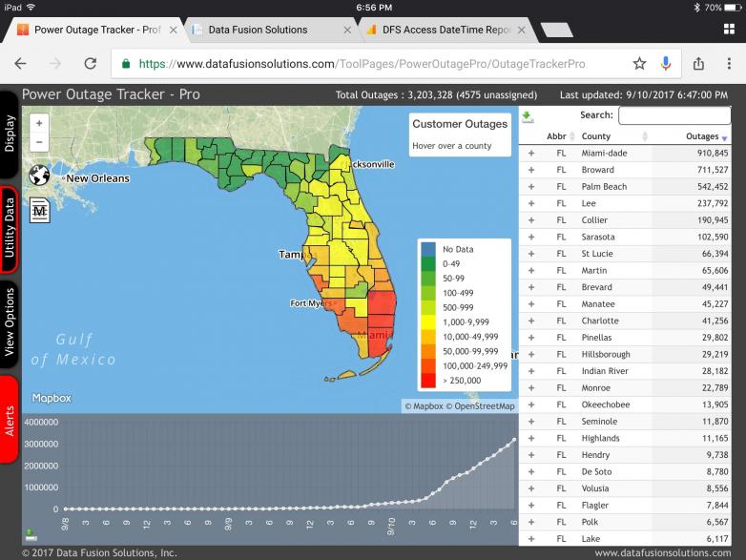The width and height of the screenshot is (746, 560).
Task: Click the Hillsborough county name
Action: click(x=606, y=355)
